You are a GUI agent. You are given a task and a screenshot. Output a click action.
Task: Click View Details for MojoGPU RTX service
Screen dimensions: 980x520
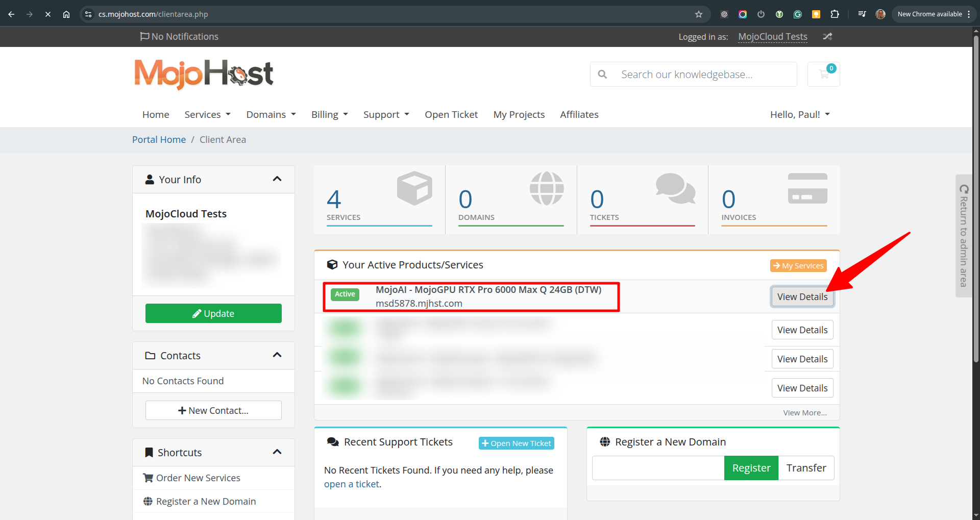pos(802,297)
